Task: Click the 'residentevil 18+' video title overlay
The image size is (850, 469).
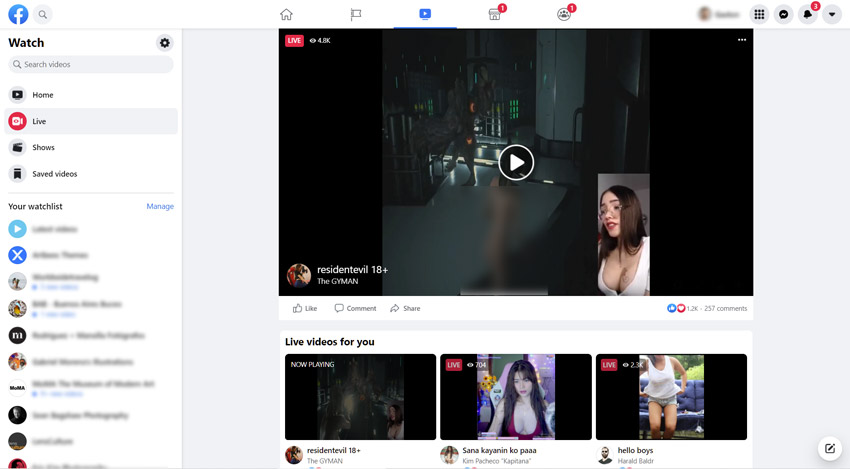Action: (x=352, y=269)
